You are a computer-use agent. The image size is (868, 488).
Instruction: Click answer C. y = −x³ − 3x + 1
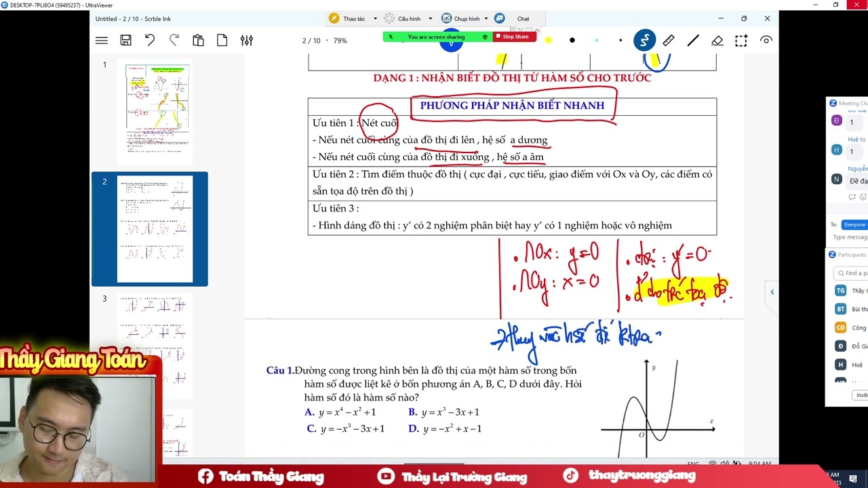(x=346, y=428)
